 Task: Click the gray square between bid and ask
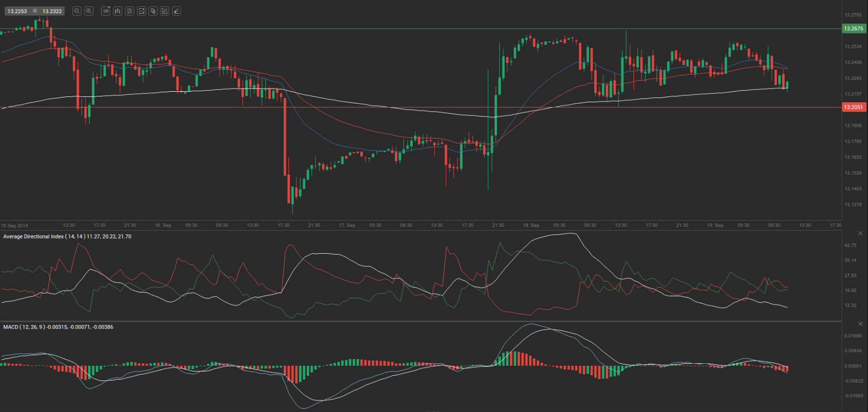(x=35, y=11)
